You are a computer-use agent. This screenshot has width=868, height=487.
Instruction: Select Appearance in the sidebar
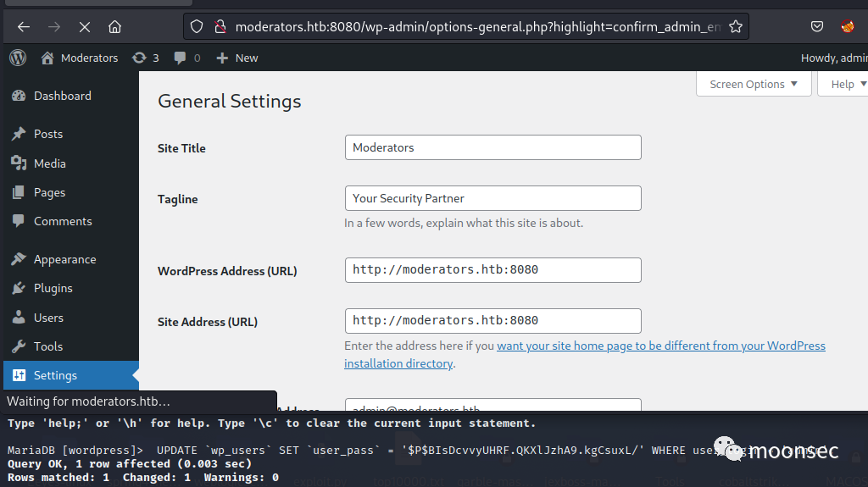click(64, 259)
